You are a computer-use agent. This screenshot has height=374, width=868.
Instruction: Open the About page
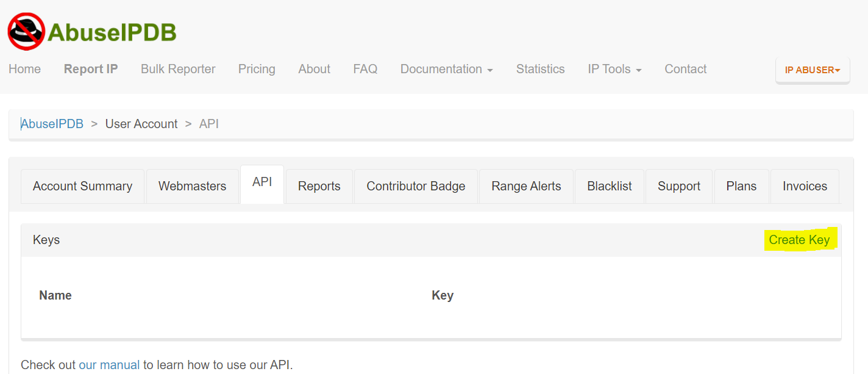pos(314,69)
